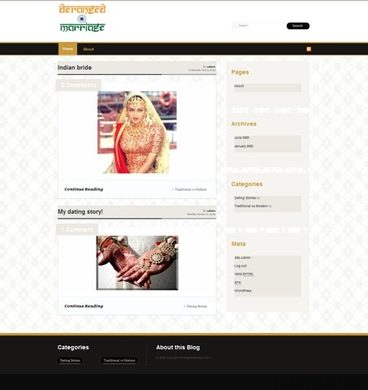Viewport: 368px width, 390px height.
Task: Continue reading the Indian bride post
Action: [84, 189]
